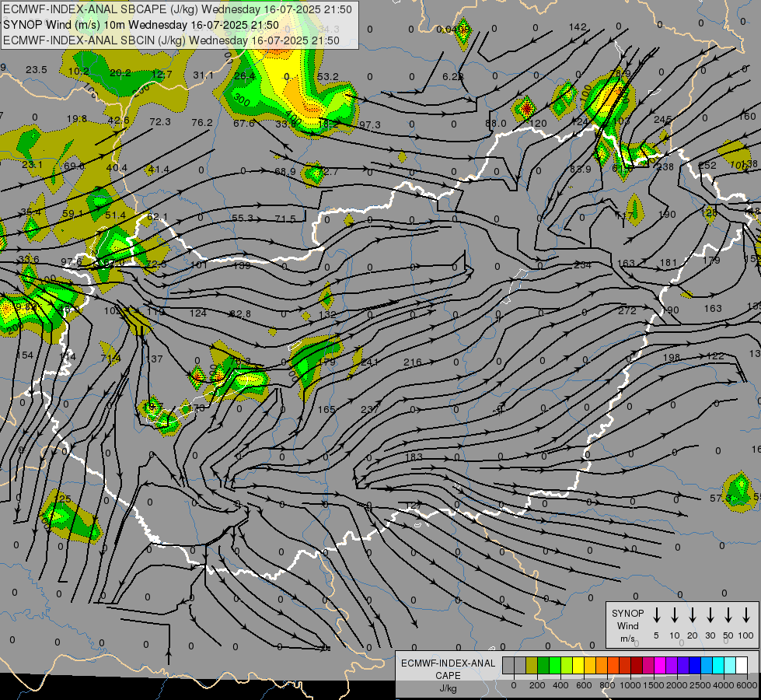The width and height of the screenshot is (761, 700).
Task: Click the 1000 tick label on CAPE scale
Action: 630,685
